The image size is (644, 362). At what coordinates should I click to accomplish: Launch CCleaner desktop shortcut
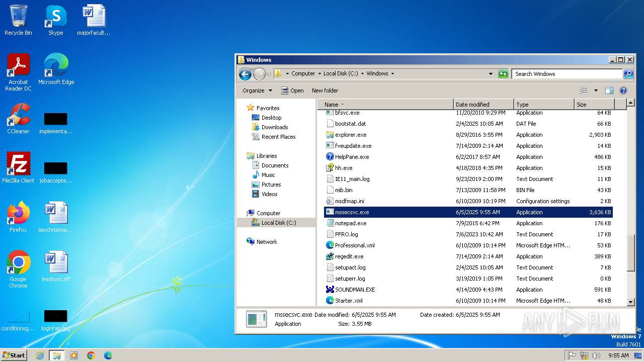click(x=18, y=119)
